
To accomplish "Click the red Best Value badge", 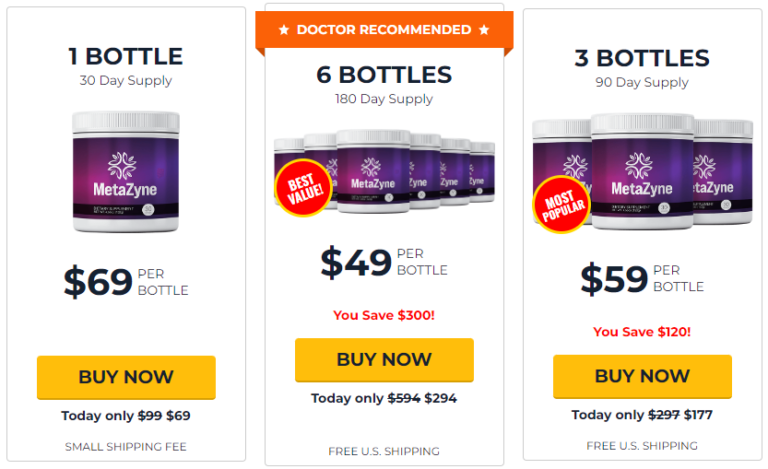I will [x=303, y=188].
